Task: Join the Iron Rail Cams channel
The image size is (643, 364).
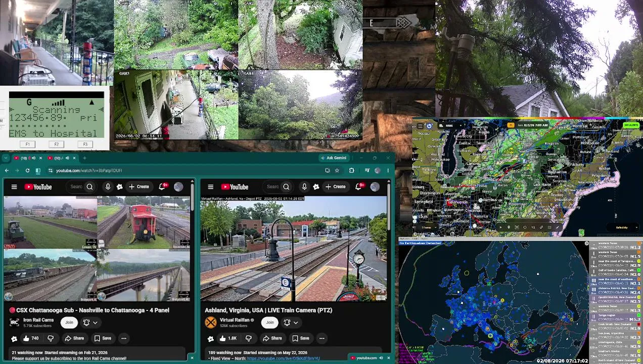Action: 69,322
